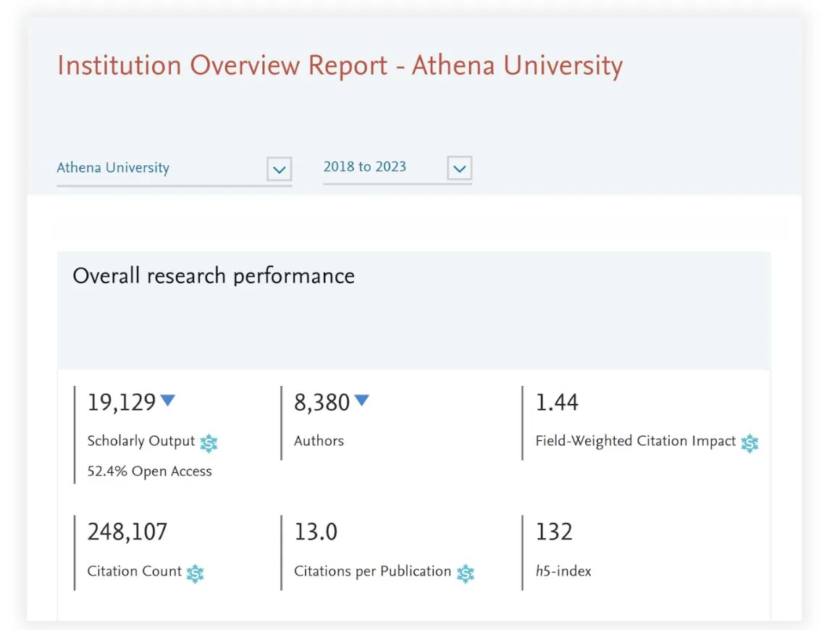
Task: Click the Snowball Metrics icon beside Citations per Publication
Action: pos(466,574)
